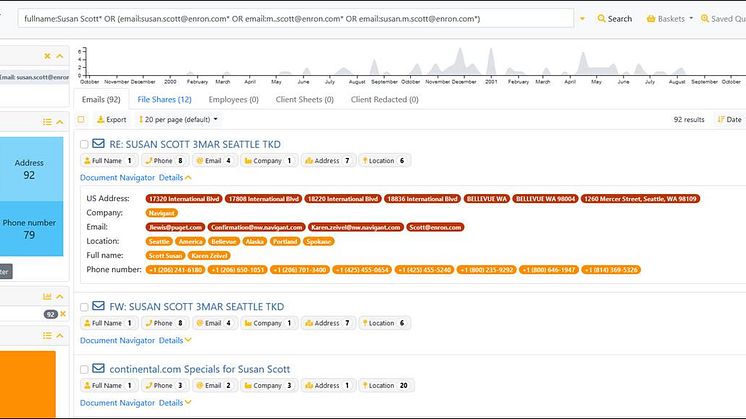Open Document Navigator for continental.com email
The width and height of the screenshot is (746, 419).
(116, 402)
